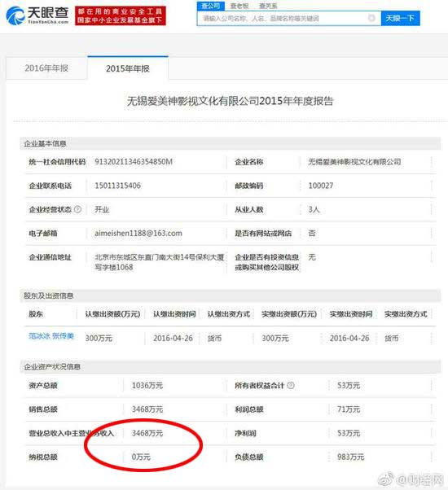Image resolution: width=448 pixels, height=490 pixels.
Task: Select the 2015年年报 tab
Action: click(128, 68)
